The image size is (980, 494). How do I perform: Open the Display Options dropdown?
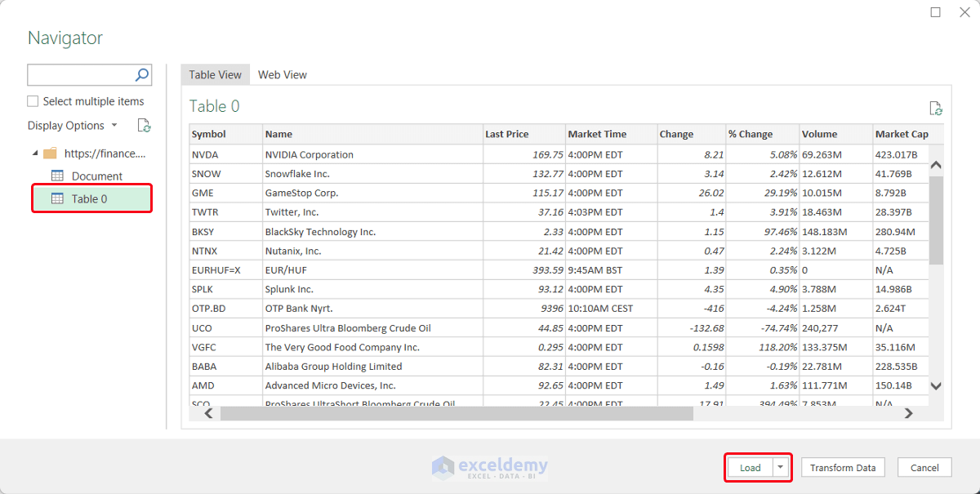point(73,126)
